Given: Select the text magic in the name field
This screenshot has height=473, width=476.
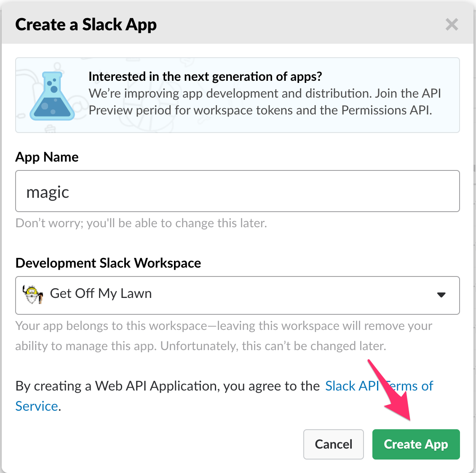Looking at the screenshot, I should [x=48, y=192].
